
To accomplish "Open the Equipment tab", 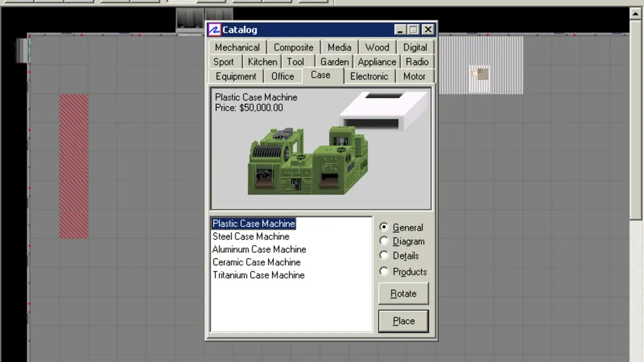I will 236,76.
